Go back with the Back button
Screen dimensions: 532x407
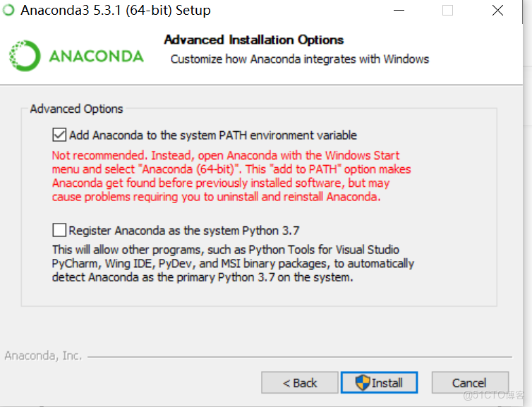pos(299,383)
